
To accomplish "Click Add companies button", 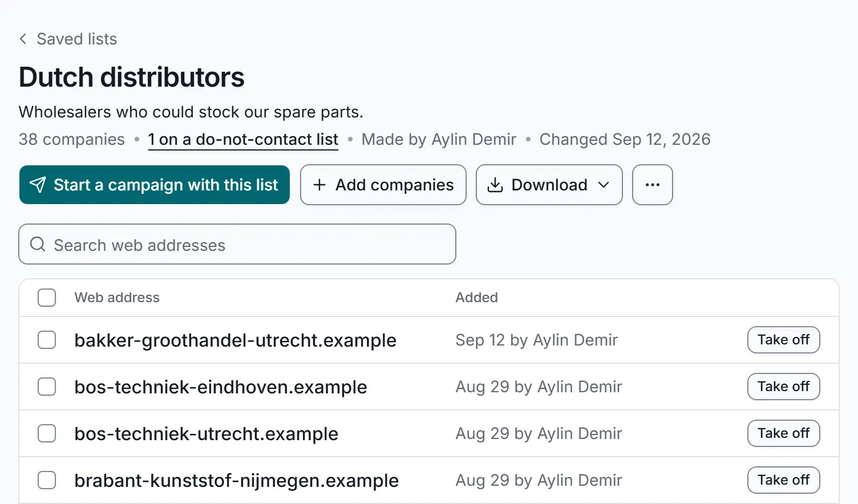I will point(383,185).
